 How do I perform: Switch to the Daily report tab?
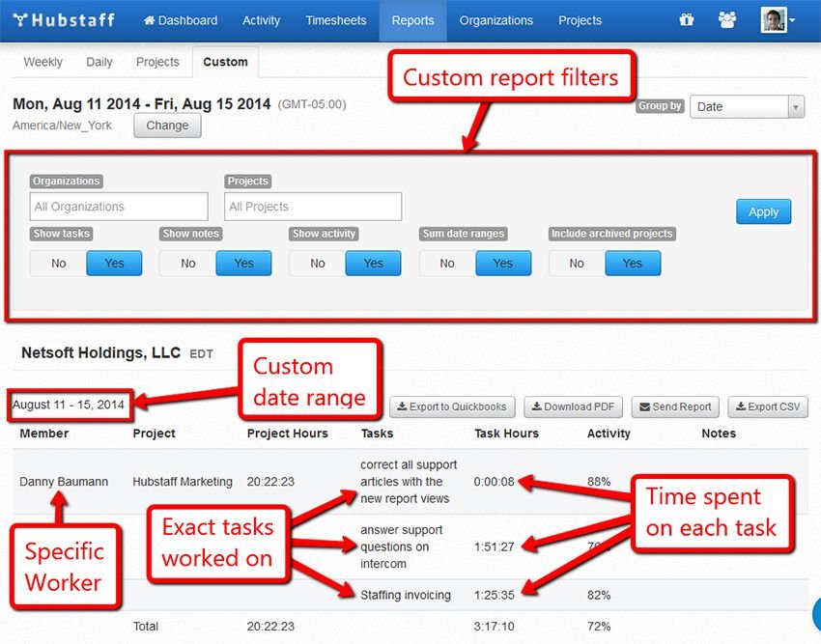tap(99, 62)
